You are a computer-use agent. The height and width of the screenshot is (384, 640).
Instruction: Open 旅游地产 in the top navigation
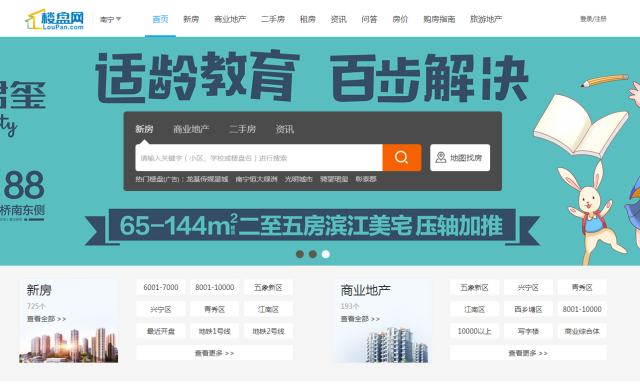pos(486,19)
